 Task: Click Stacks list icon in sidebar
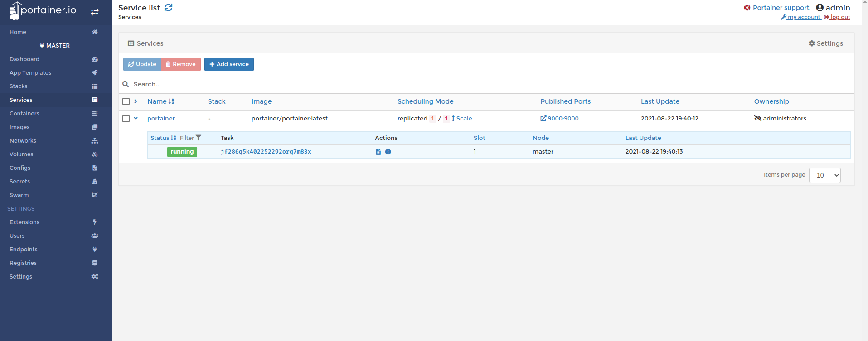tap(95, 86)
